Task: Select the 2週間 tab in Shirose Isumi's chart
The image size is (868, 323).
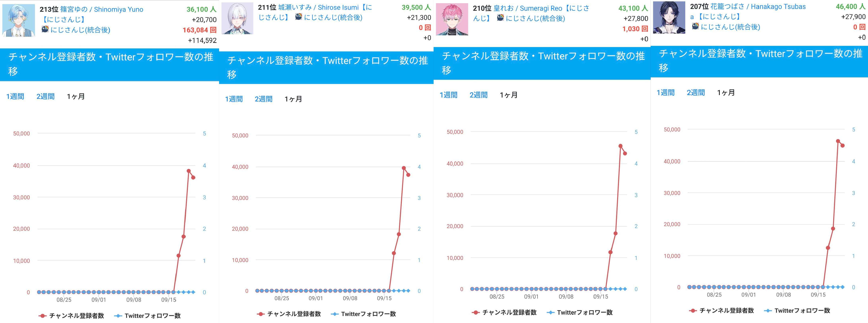Action: (264, 99)
